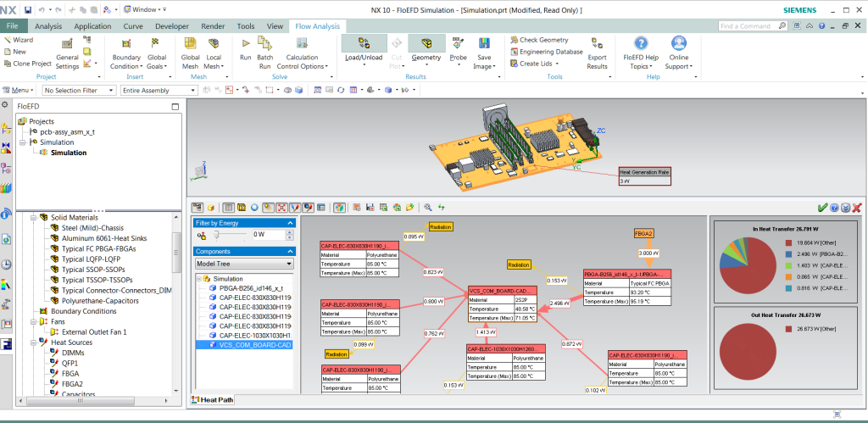868x423 pixels.
Task: Open the Wizard project tool
Action: point(19,40)
